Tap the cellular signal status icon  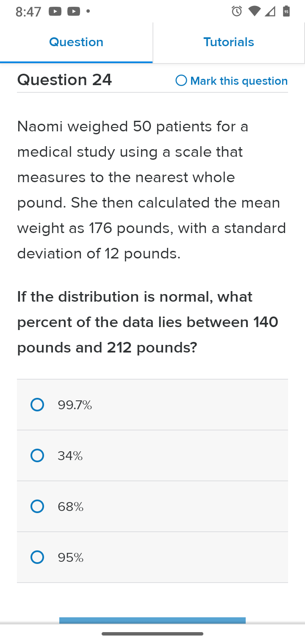tap(270, 11)
